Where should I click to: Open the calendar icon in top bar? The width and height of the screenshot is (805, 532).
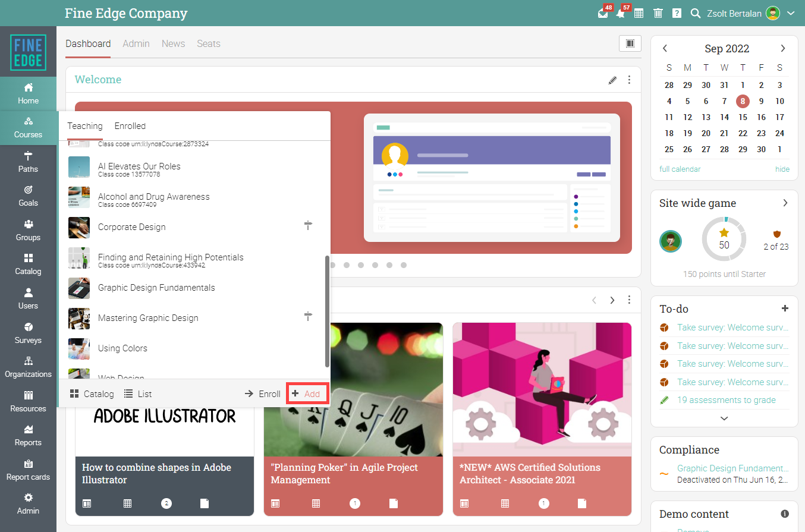pos(639,13)
